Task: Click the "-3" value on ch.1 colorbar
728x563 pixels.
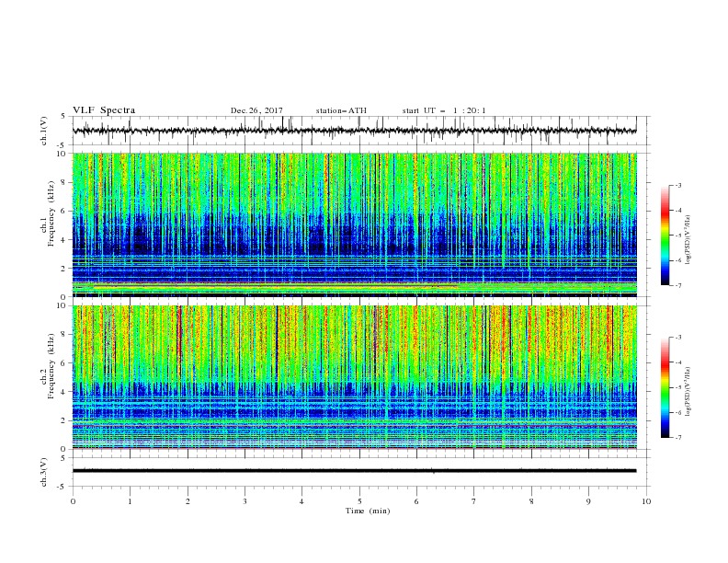Action: 677,185
